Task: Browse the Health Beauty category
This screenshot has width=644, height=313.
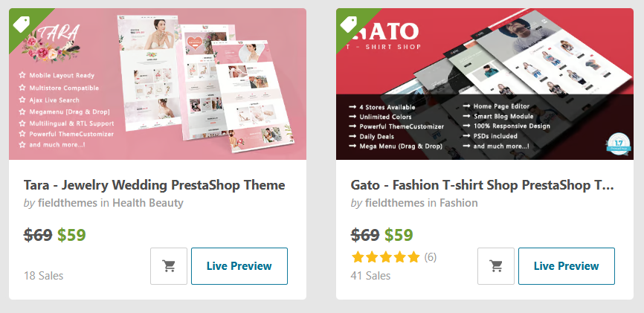Action: click(x=147, y=202)
